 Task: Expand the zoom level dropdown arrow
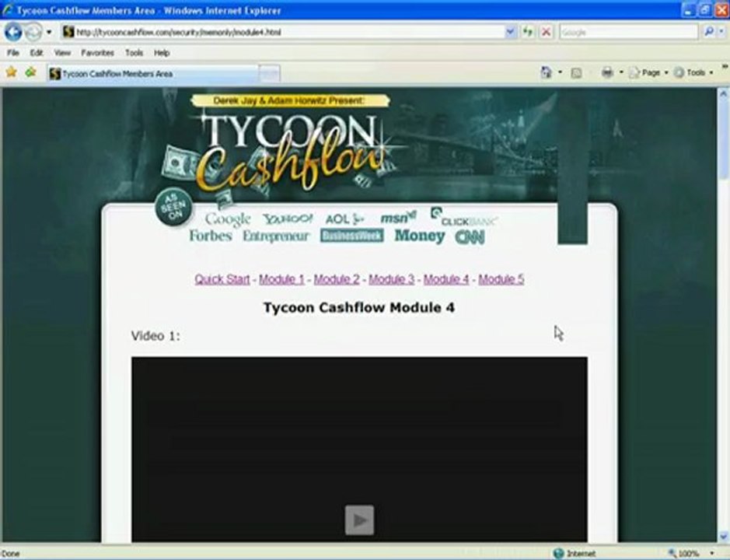pyautogui.click(x=712, y=553)
